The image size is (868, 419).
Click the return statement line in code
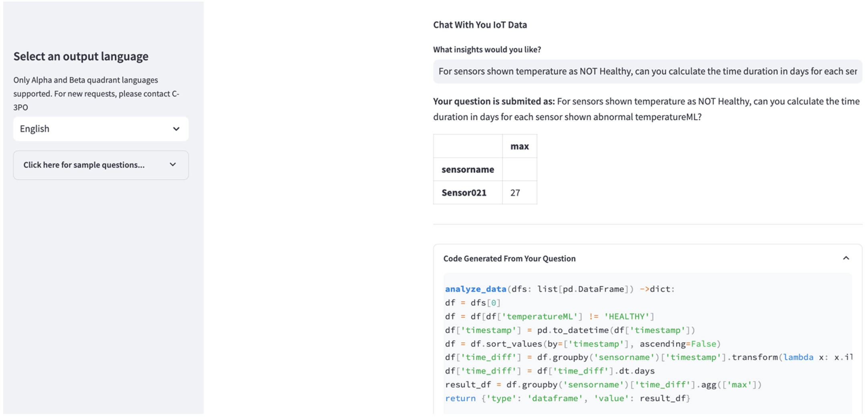point(567,399)
